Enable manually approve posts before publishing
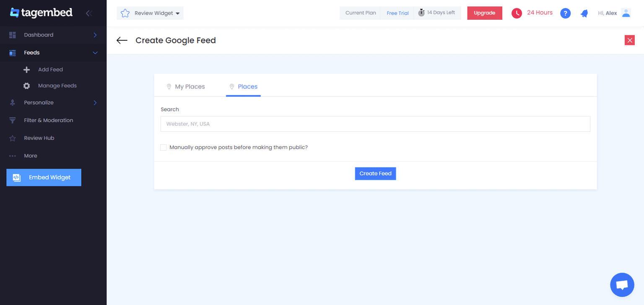Image resolution: width=644 pixels, height=305 pixels. [x=163, y=147]
